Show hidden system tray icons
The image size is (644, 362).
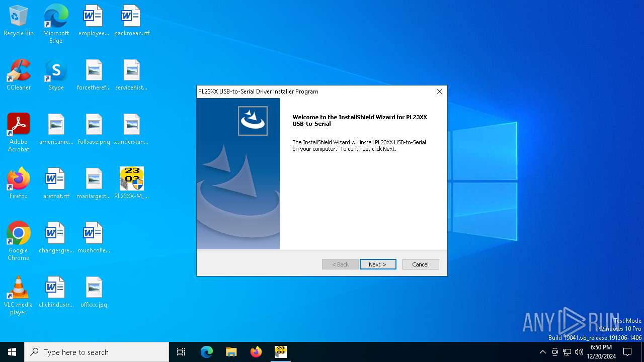[542, 352]
